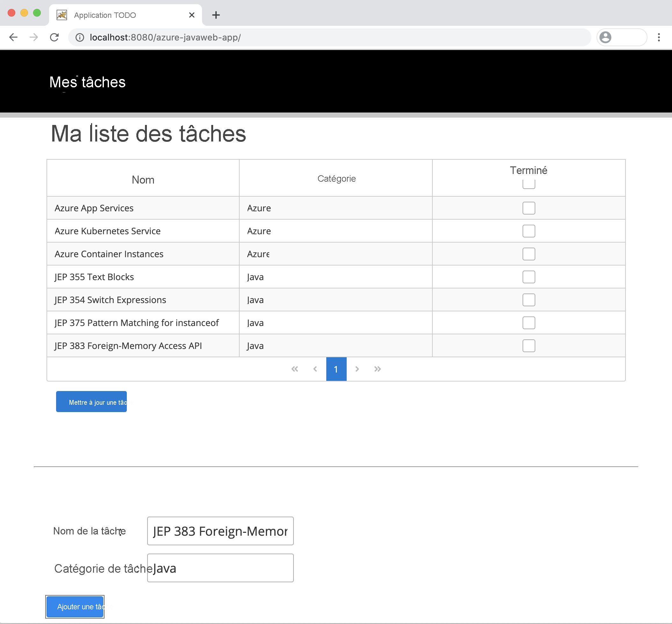Go back with the browser back arrow
This screenshot has width=672, height=624.
point(13,37)
